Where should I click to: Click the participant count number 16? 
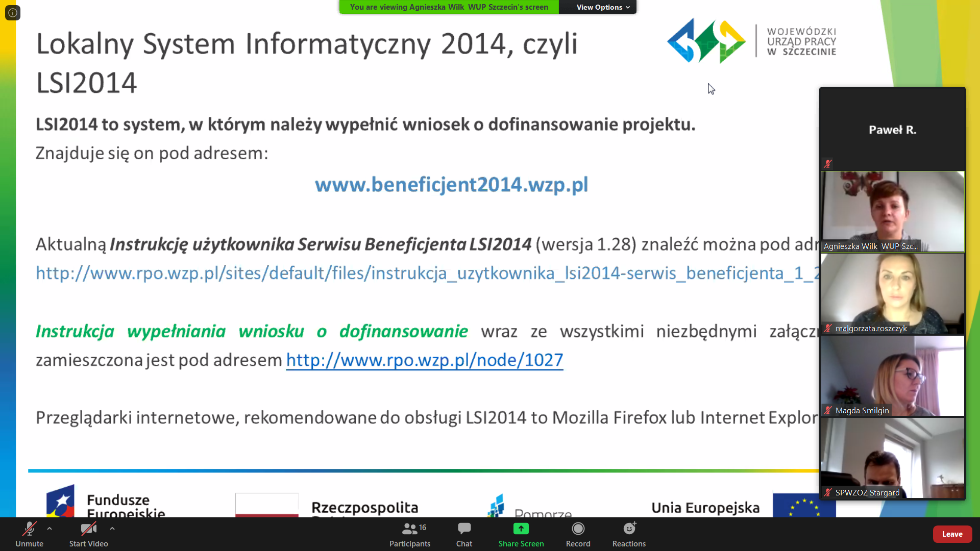(x=423, y=527)
